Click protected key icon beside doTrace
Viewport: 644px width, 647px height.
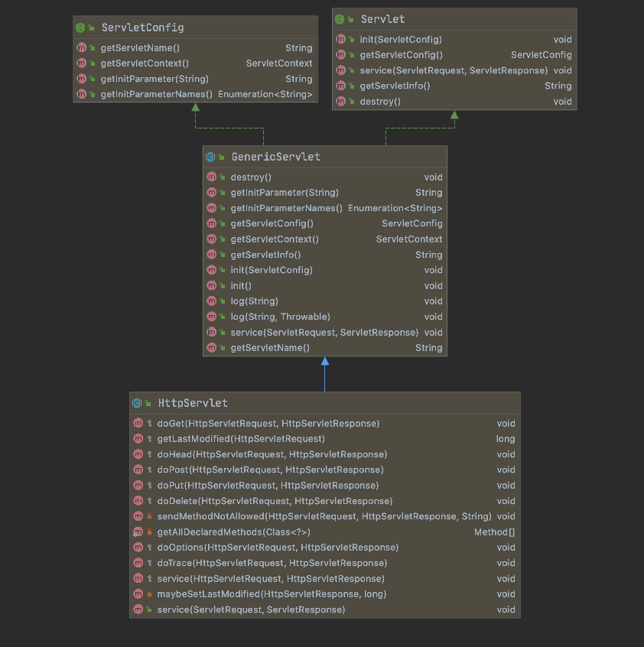point(149,563)
